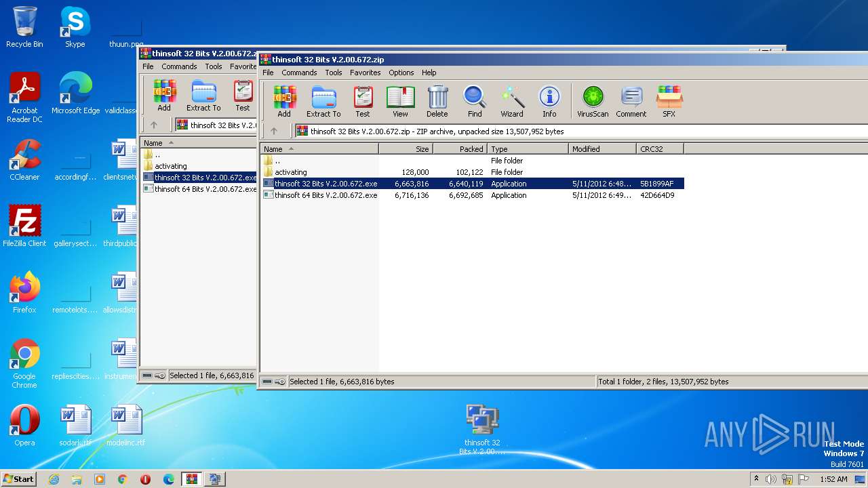868x488 pixels.
Task: Click Extract To in the back WinRAR window
Action: point(203,96)
